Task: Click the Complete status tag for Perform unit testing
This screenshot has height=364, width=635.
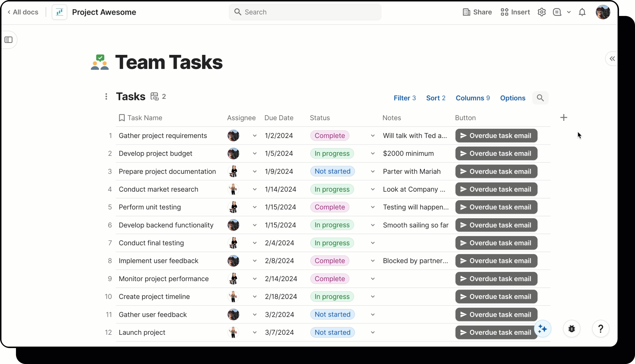Action: point(329,207)
